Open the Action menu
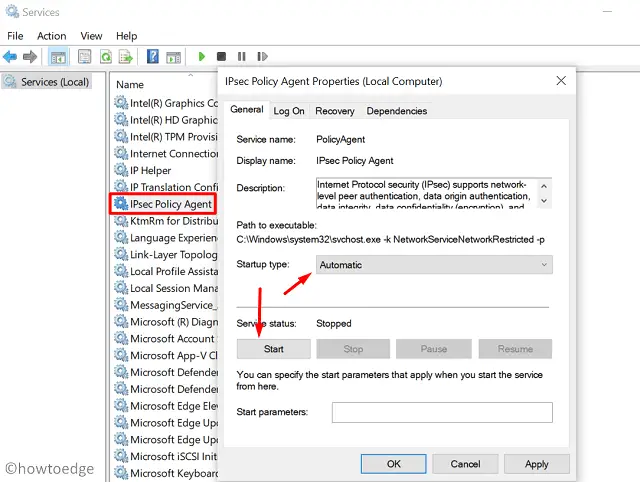Screen dimensions: 640x482 point(51,36)
